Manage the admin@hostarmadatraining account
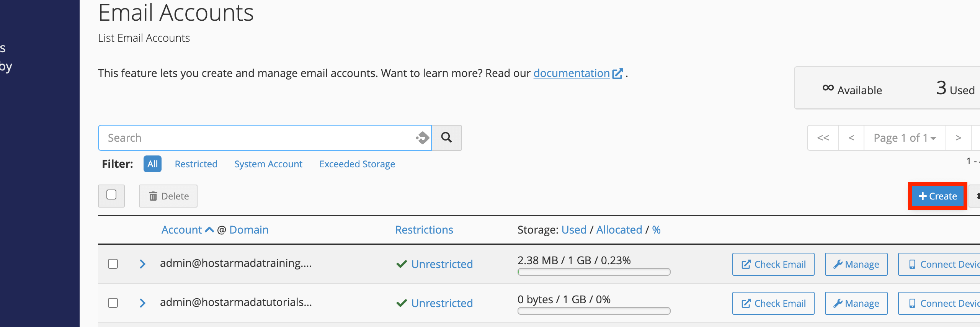The width and height of the screenshot is (980, 327). pos(856,264)
